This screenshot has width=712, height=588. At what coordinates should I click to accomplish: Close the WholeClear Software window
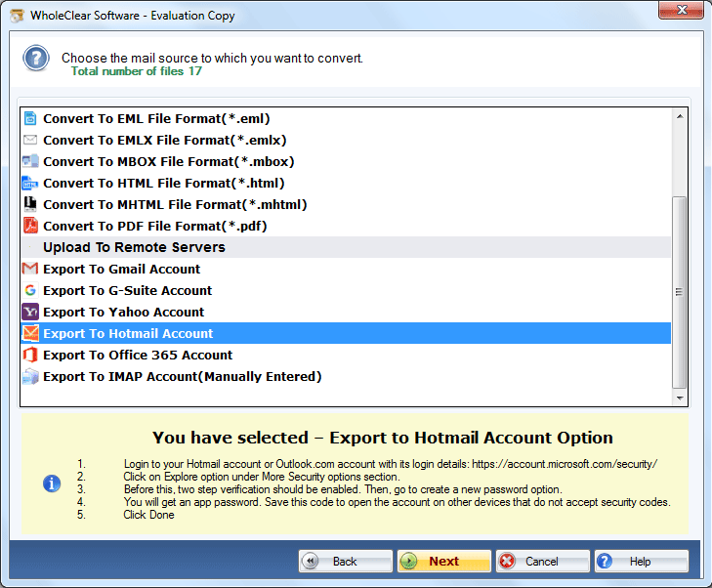681,10
